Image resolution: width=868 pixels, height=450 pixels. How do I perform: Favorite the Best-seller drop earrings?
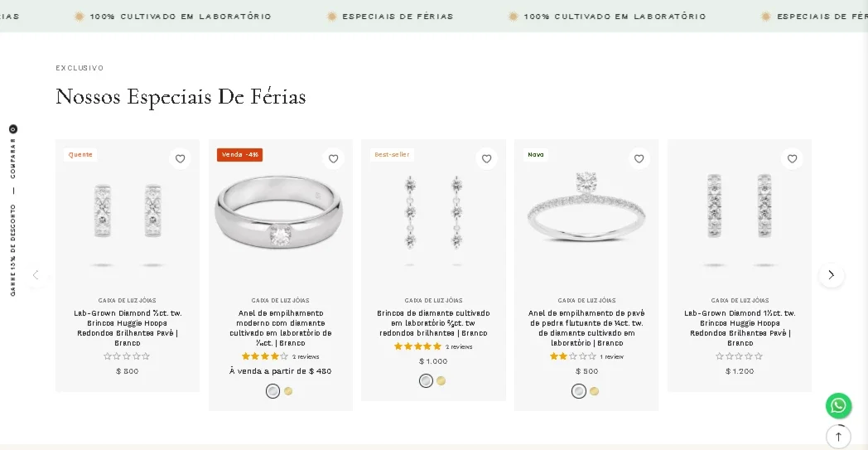tap(486, 158)
